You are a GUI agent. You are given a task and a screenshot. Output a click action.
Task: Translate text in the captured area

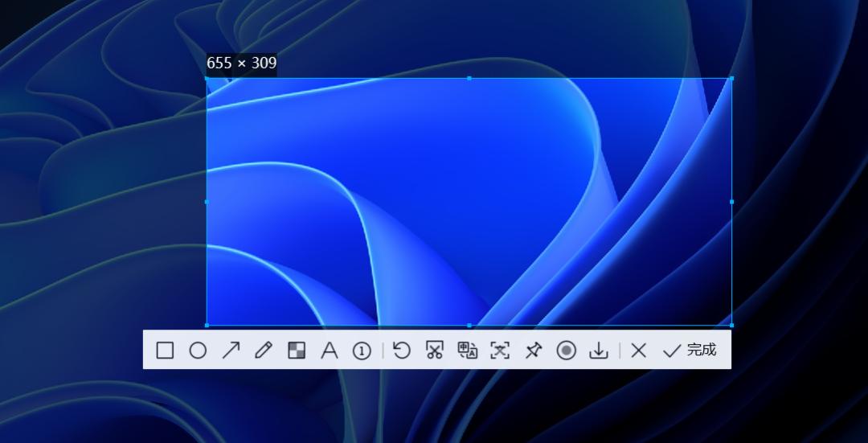pyautogui.click(x=467, y=351)
